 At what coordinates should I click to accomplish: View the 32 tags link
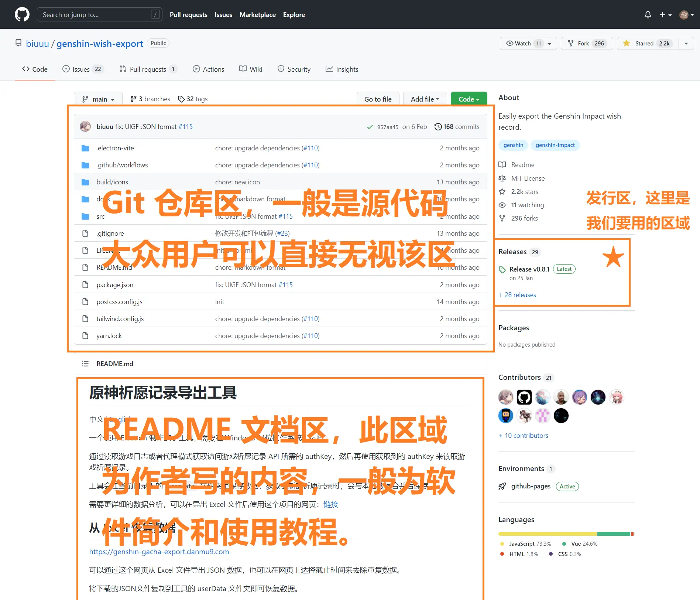click(193, 99)
